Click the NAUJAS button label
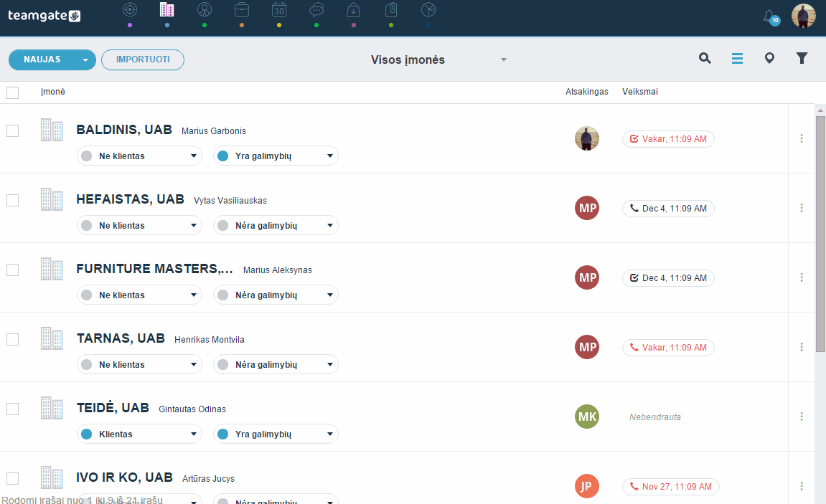This screenshot has width=826, height=504. [x=42, y=60]
